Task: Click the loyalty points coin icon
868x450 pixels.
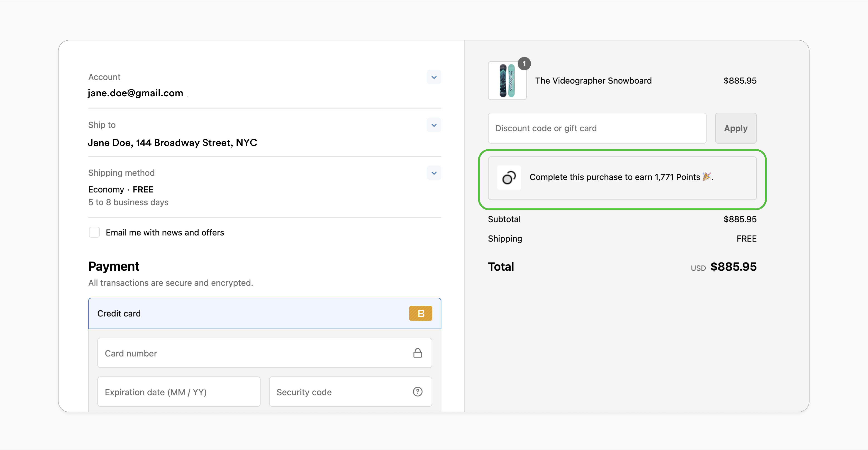Action: pyautogui.click(x=509, y=178)
